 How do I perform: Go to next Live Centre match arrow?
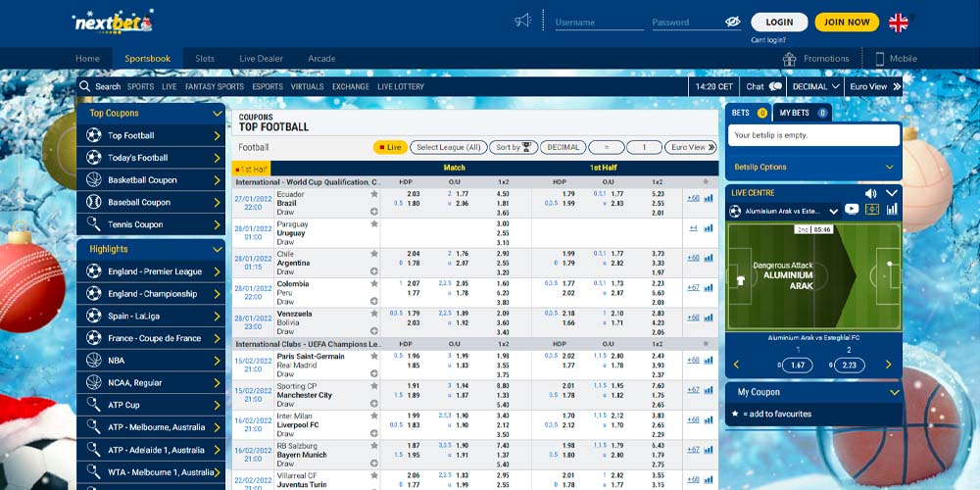tap(889, 365)
